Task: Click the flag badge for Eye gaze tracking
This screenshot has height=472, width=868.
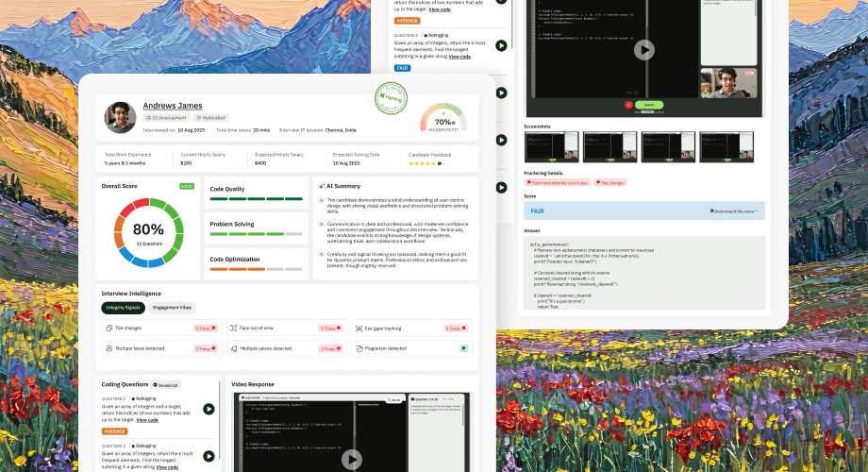Action: 456,328
